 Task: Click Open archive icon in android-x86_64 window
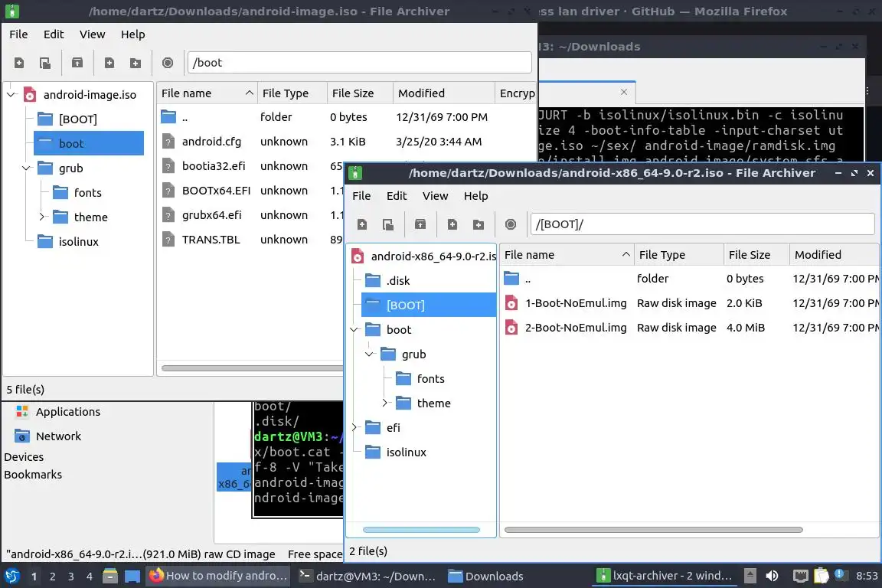click(388, 224)
